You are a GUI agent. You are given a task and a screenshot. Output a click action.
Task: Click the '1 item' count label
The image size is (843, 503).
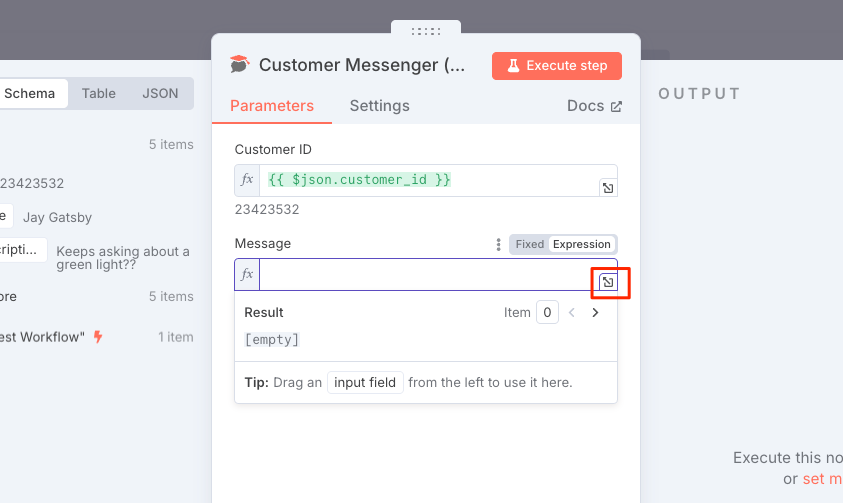click(x=176, y=337)
